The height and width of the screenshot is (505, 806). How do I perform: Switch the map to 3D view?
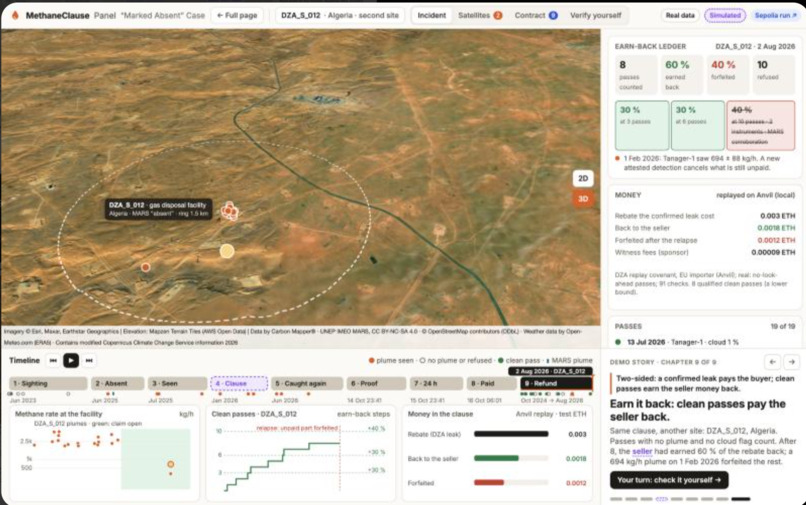583,199
